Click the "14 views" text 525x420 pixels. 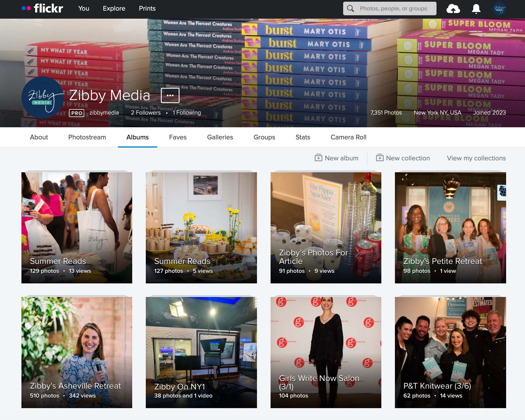click(451, 396)
